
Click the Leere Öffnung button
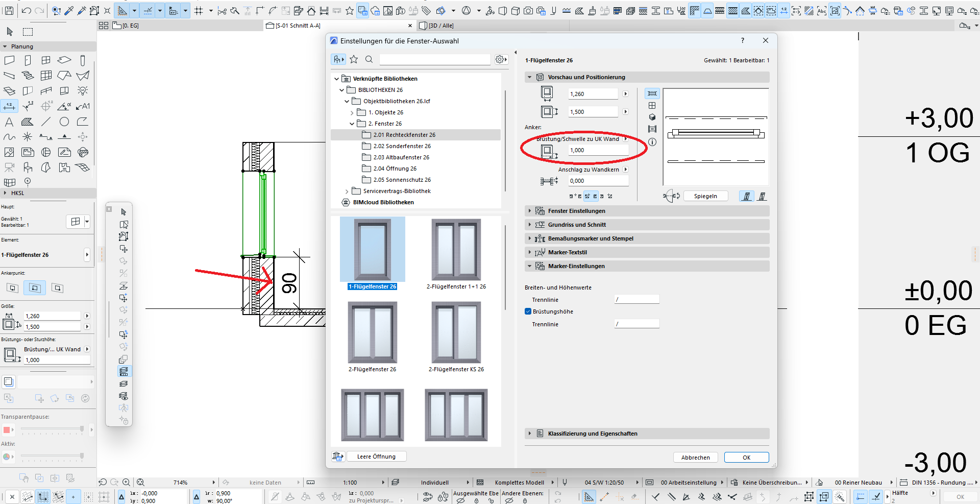(376, 457)
